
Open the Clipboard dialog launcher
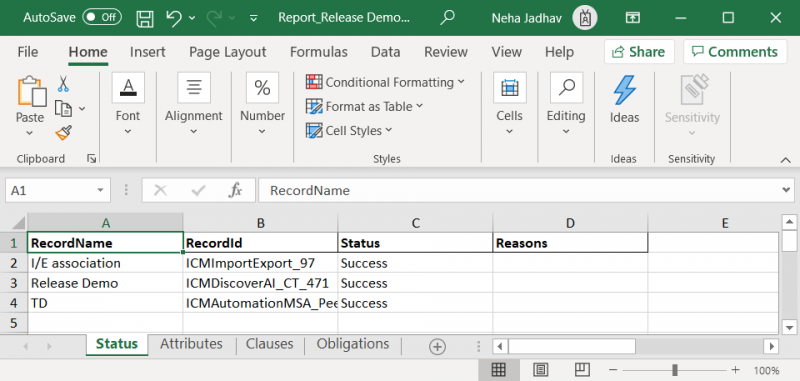pos(91,159)
